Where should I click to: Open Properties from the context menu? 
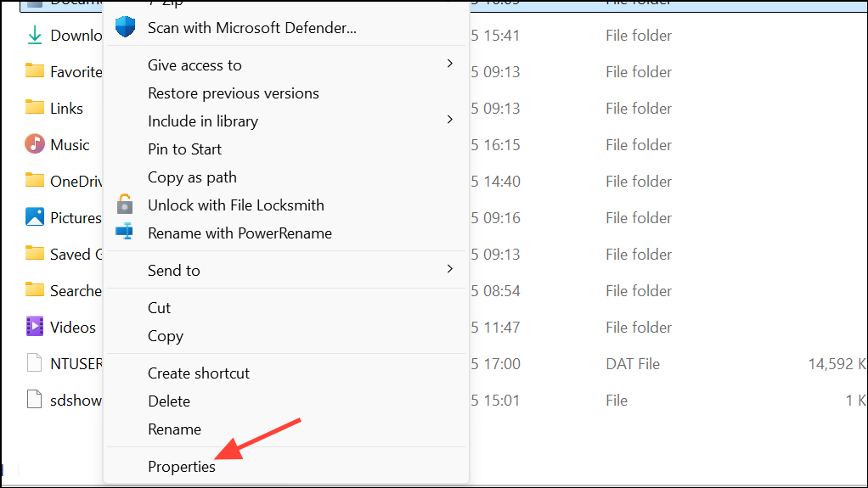(182, 467)
